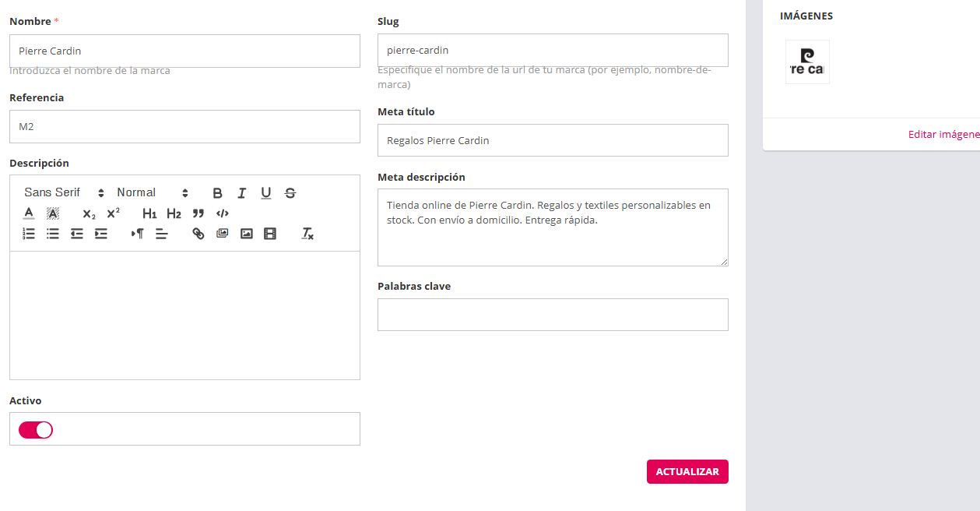Image resolution: width=980 pixels, height=511 pixels.
Task: Open the background highlight color picker
Action: coord(53,213)
